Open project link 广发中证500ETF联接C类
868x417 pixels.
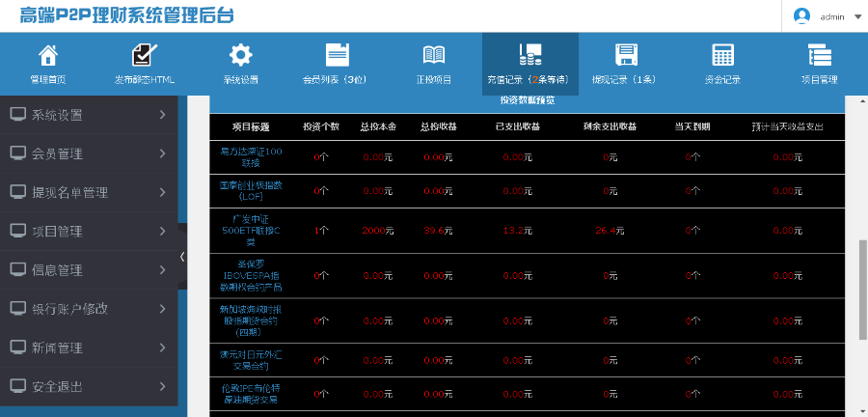coord(251,231)
